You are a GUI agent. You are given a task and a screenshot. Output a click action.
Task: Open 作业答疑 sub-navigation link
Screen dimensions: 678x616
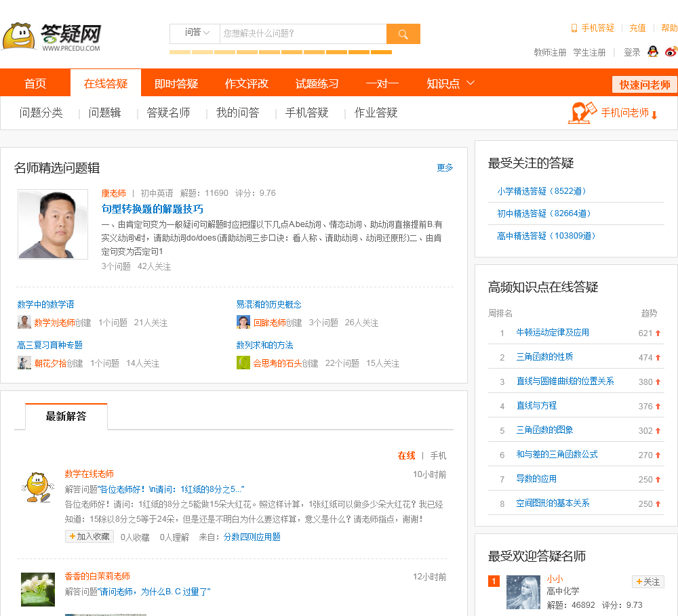pyautogui.click(x=376, y=112)
